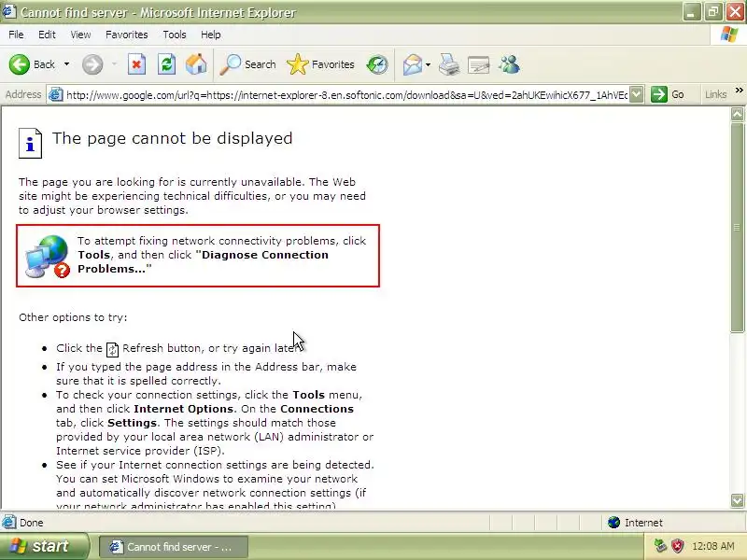Click the page icon in the Address bar
747x560 pixels.
(x=56, y=94)
